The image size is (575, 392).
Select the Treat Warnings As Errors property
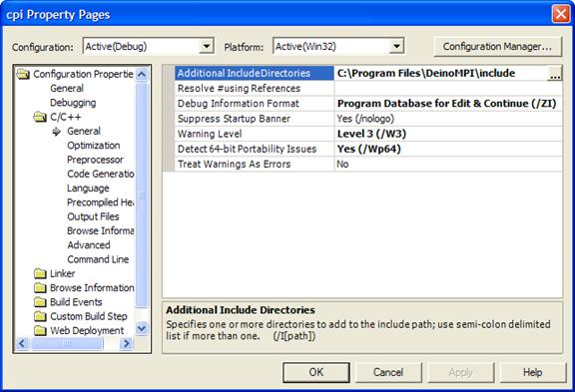click(255, 164)
